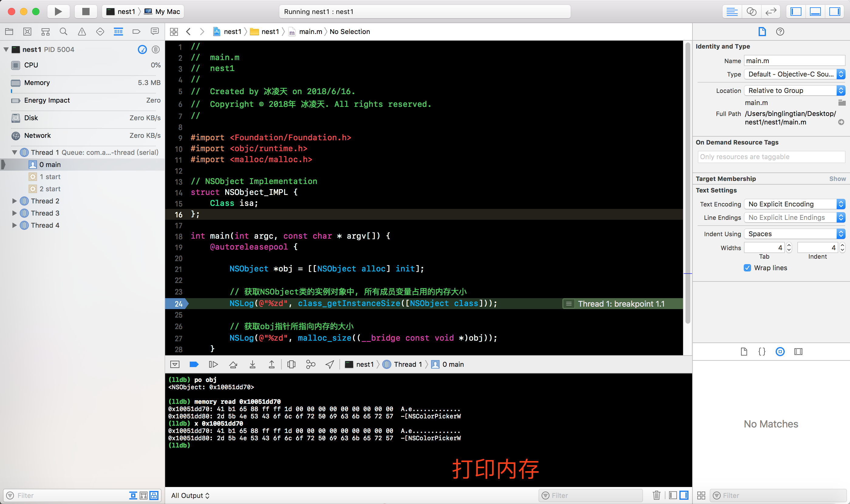Switch to the Quick Help inspector tab
The width and height of the screenshot is (850, 504).
[780, 32]
